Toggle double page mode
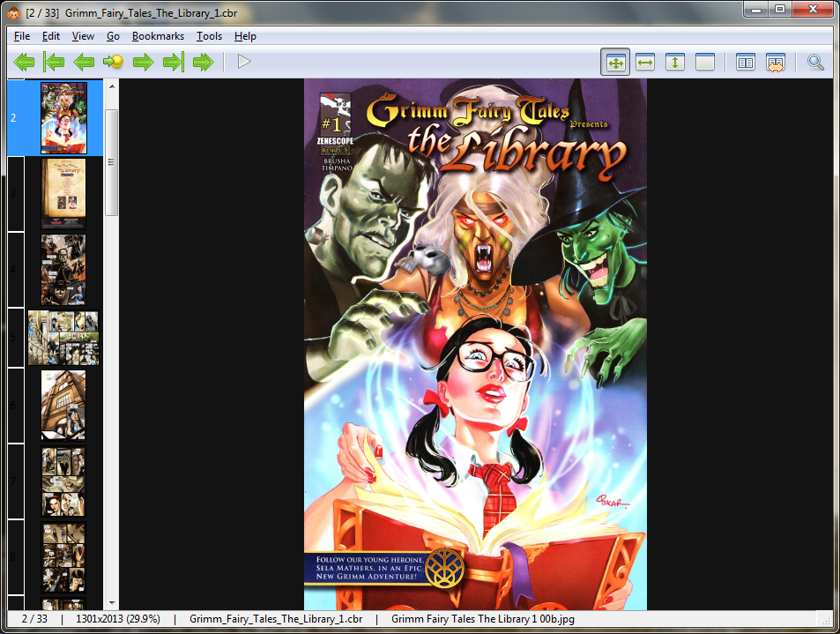The height and width of the screenshot is (634, 840). click(x=745, y=63)
